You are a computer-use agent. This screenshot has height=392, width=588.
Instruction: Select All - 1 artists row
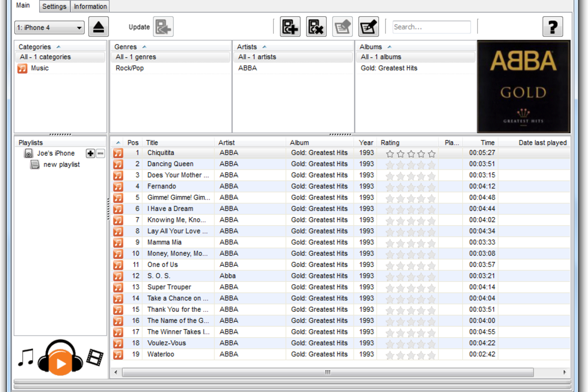click(x=293, y=57)
